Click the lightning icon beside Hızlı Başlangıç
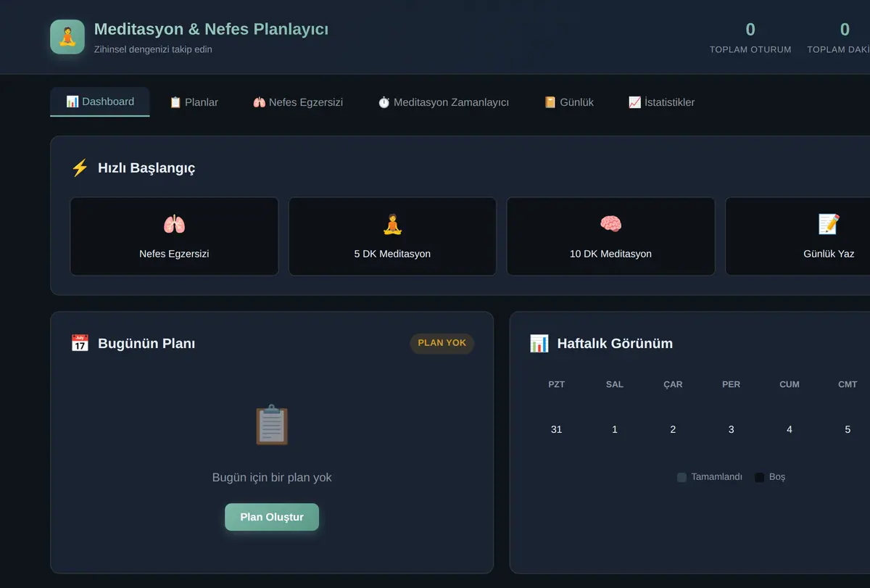The image size is (870, 588). (x=80, y=168)
